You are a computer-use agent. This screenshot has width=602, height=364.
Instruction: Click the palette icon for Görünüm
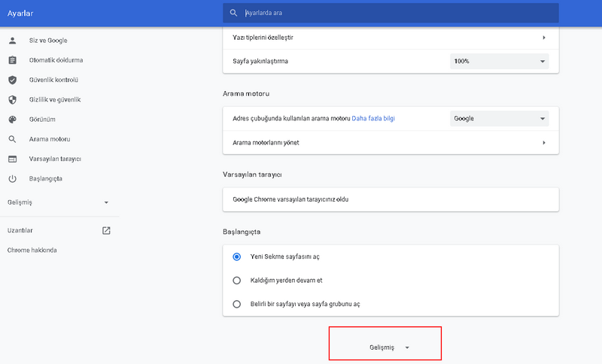tap(12, 119)
